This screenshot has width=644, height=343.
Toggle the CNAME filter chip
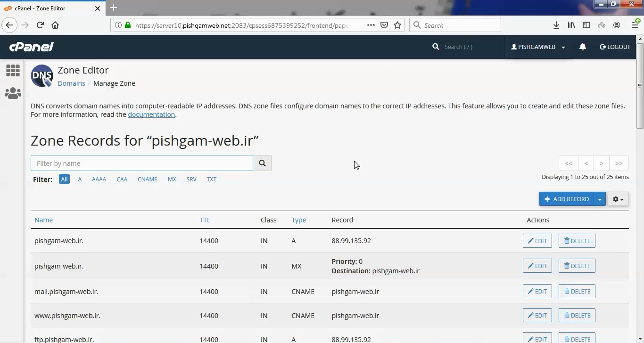point(147,179)
